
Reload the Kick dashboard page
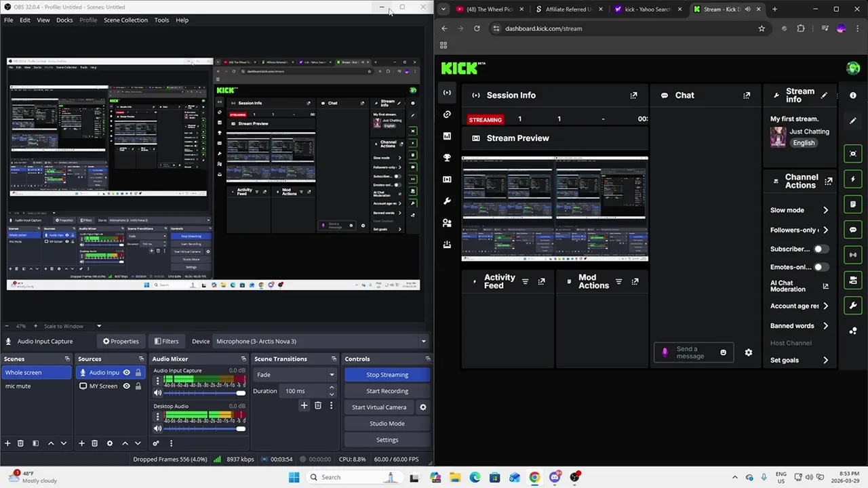click(477, 28)
